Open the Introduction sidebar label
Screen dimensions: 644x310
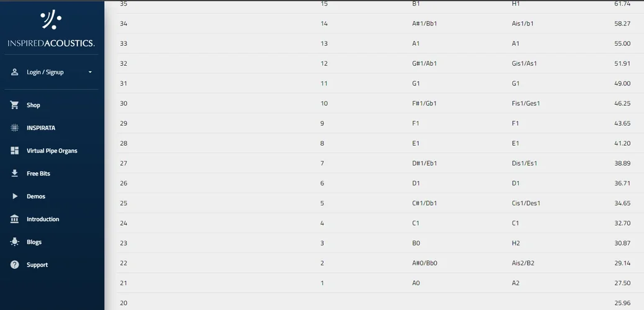point(43,219)
